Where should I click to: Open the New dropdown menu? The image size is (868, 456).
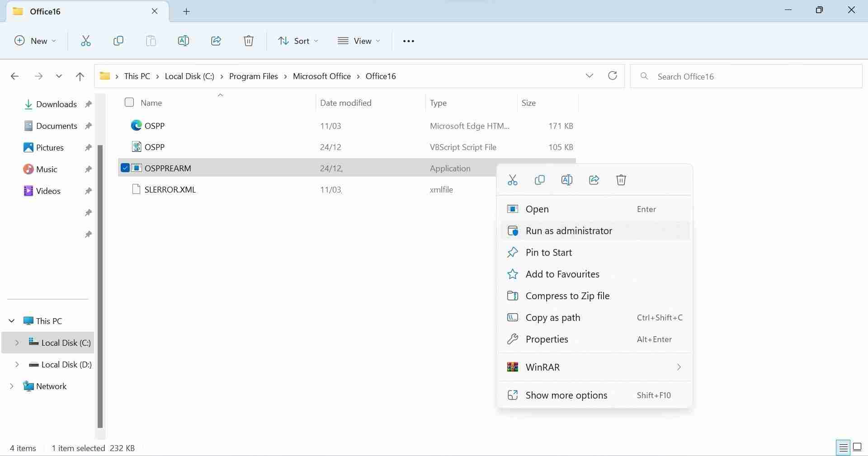click(35, 41)
